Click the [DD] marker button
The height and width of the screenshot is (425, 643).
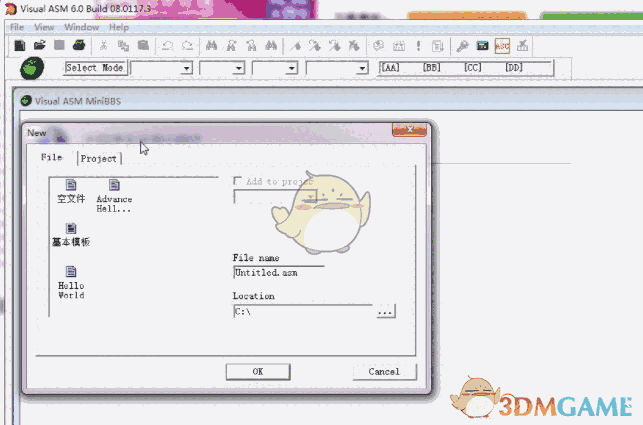[x=514, y=68]
